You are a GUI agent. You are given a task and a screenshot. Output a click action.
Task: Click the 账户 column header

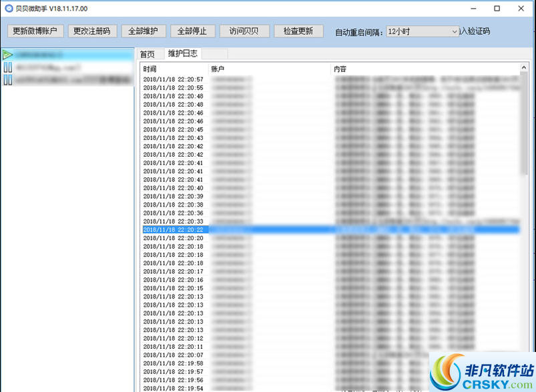pos(270,69)
